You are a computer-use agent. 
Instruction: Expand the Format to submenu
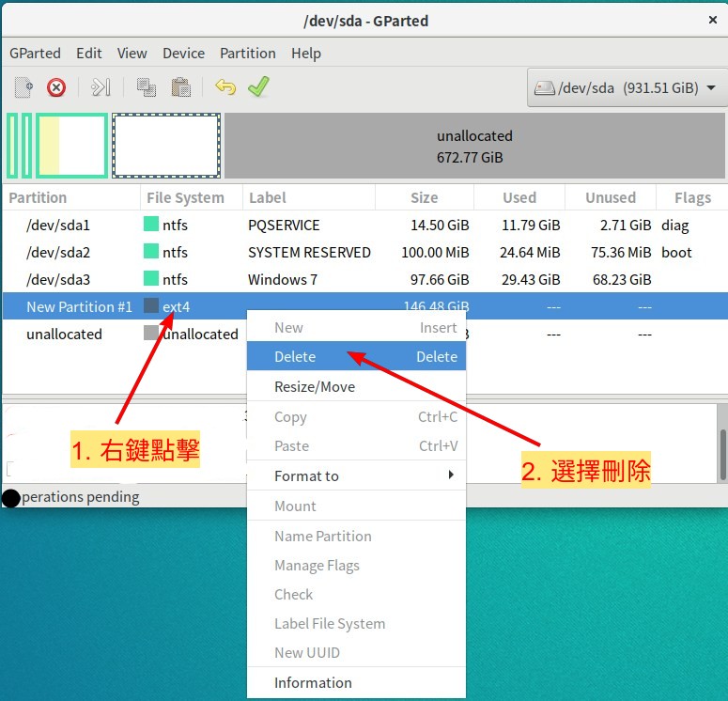(x=356, y=475)
